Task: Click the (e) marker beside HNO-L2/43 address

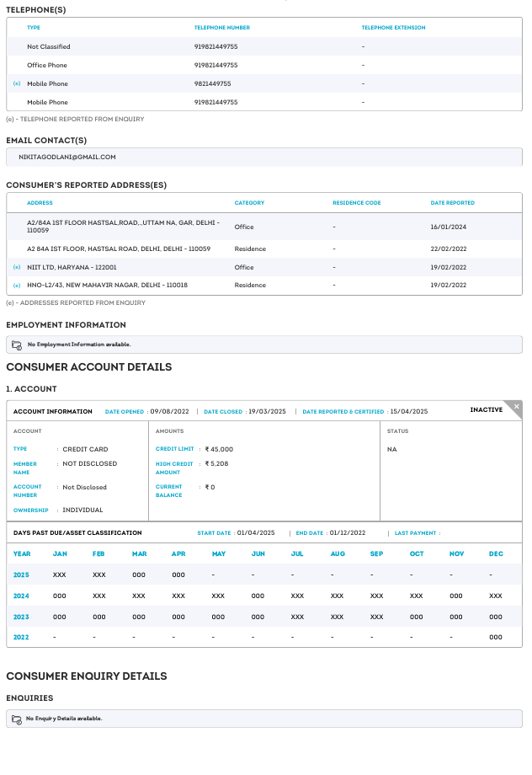Action: point(17,286)
